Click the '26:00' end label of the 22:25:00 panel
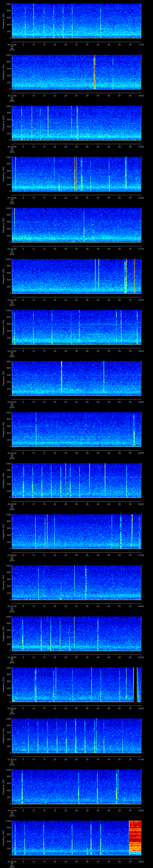153x868 pixels. (141, 504)
